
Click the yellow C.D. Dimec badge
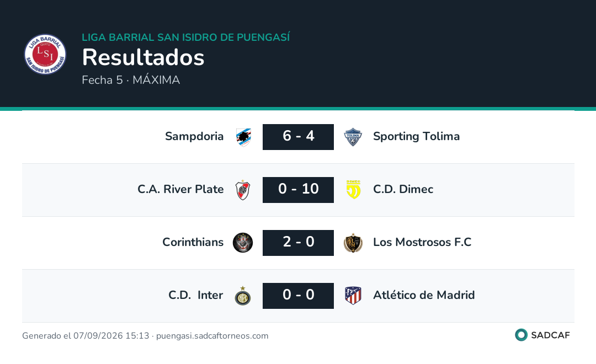tap(354, 190)
